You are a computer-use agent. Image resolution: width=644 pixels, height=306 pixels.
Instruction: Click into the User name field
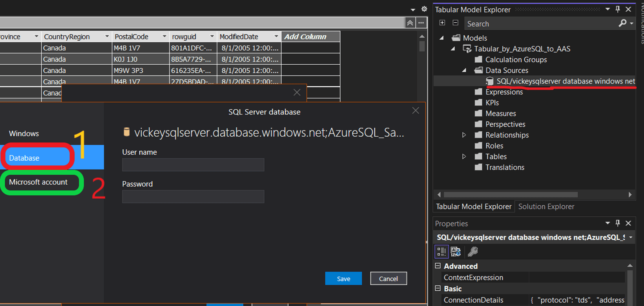(193, 165)
